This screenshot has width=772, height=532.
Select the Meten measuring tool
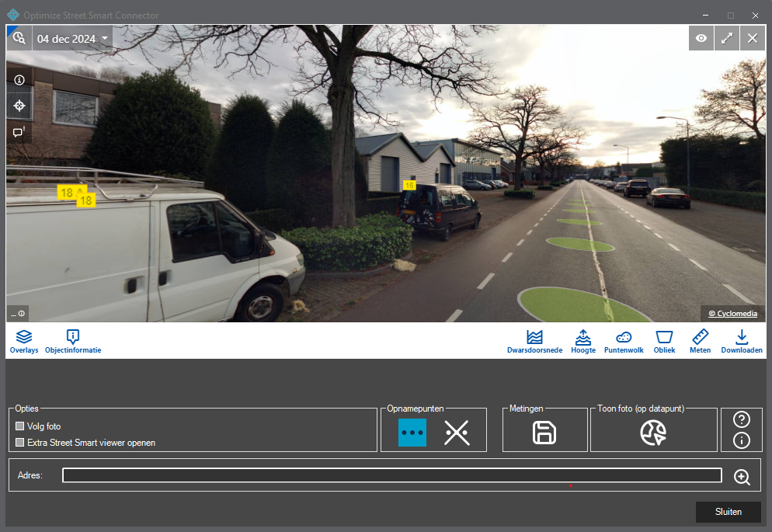click(700, 342)
